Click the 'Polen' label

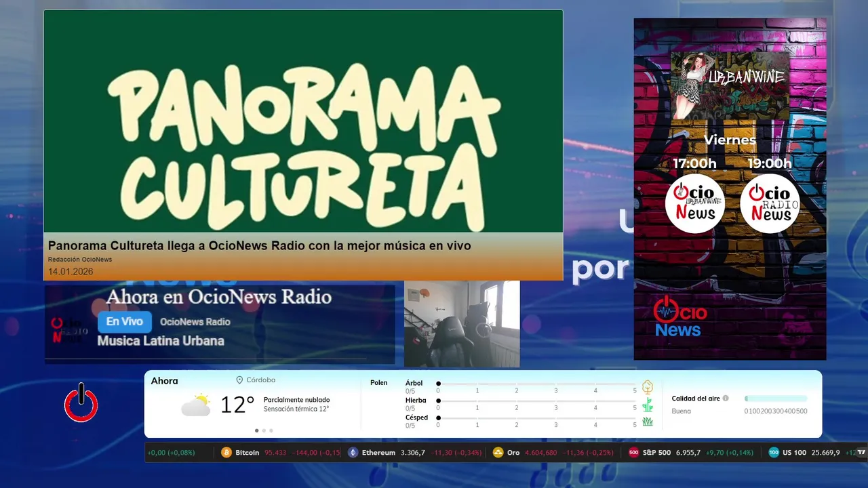click(x=379, y=383)
